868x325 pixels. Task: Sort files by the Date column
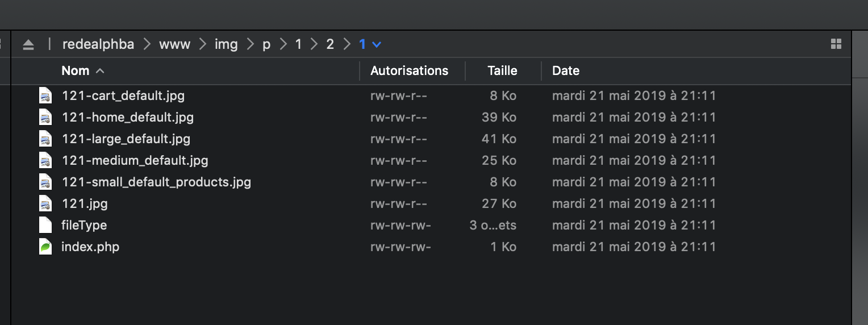pos(566,71)
